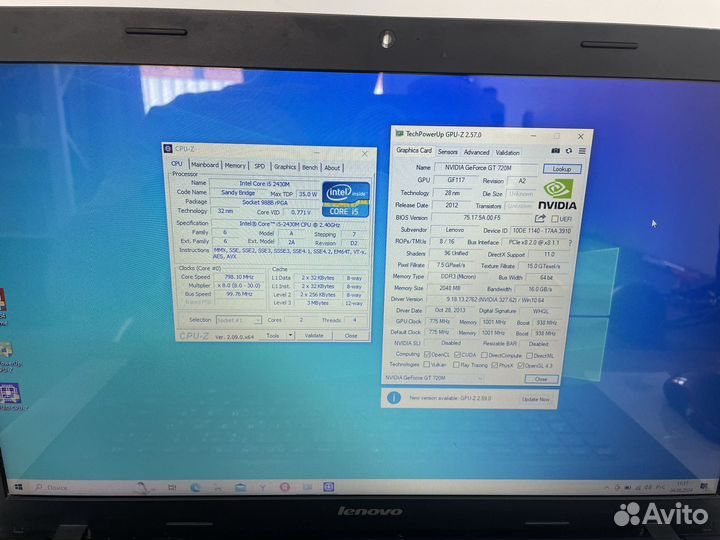Image resolution: width=720 pixels, height=540 pixels.
Task: Click the Lookup button in GPU-Z
Action: click(x=562, y=169)
